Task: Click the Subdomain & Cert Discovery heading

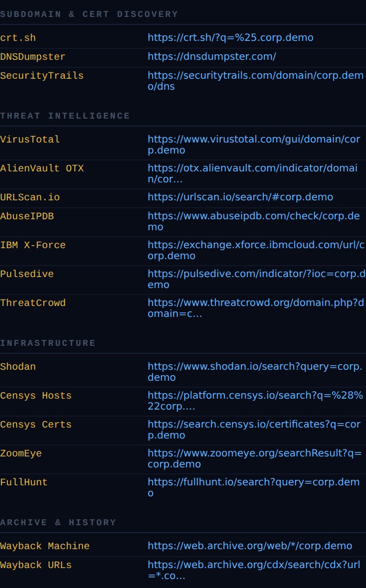Action: [x=89, y=14]
